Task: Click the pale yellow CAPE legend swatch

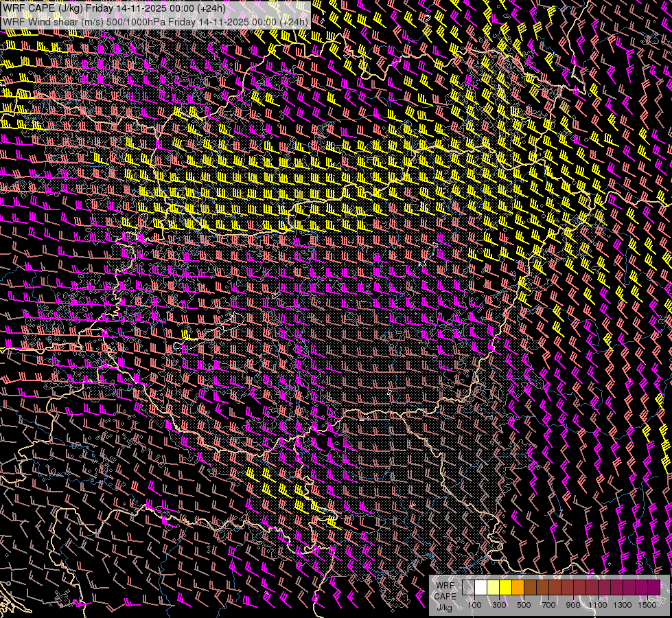Action: (x=493, y=588)
